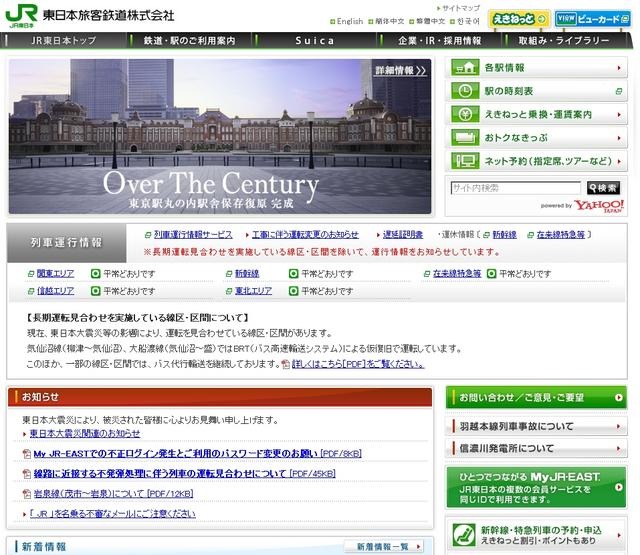Click the PDF icon beside My JR-EAST notice

[27, 454]
